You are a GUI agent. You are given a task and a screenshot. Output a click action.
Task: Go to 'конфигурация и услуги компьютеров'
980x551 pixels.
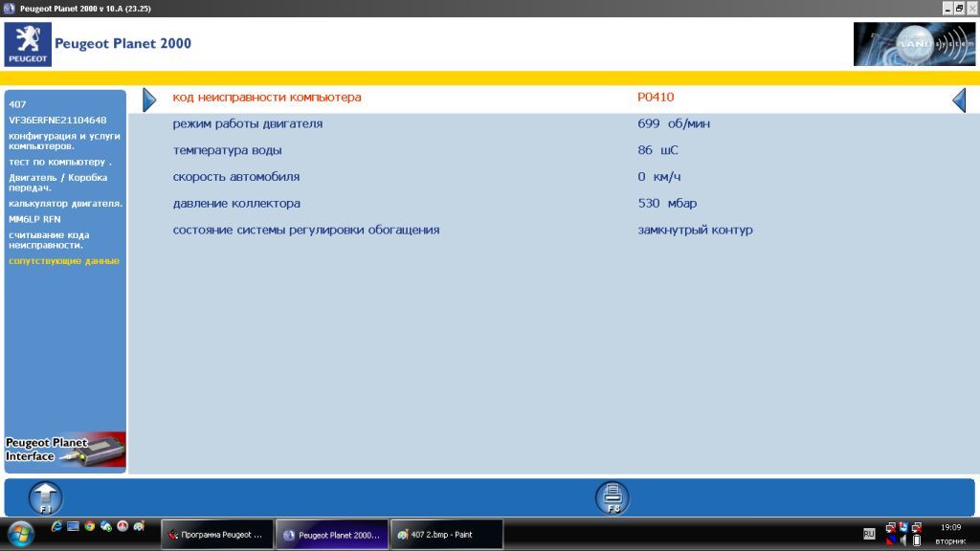64,141
